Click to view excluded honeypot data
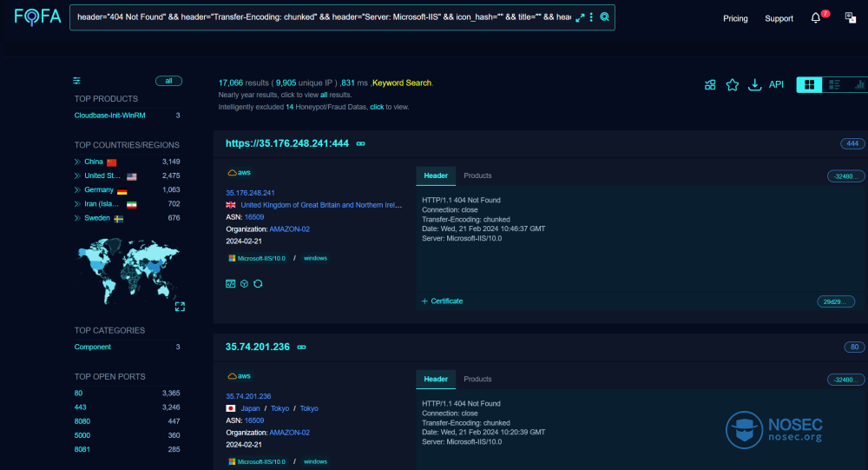The height and width of the screenshot is (470, 868). [377, 107]
